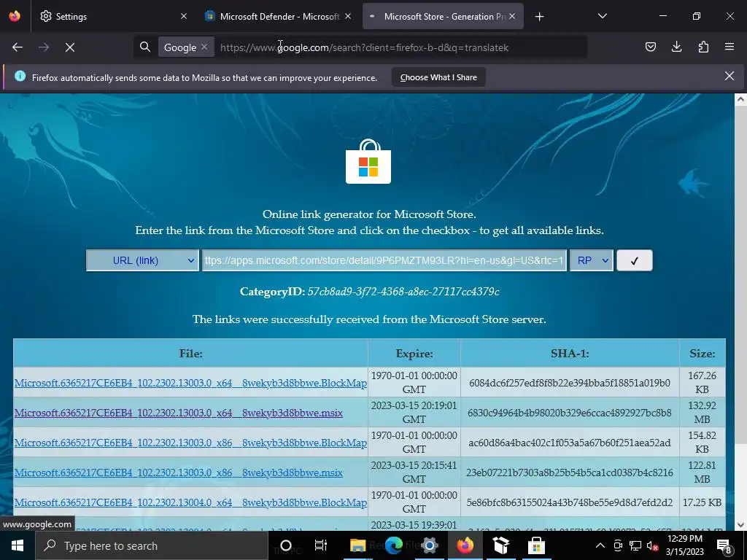Open the RP ring dropdown
The height and width of the screenshot is (560, 747).
(591, 260)
